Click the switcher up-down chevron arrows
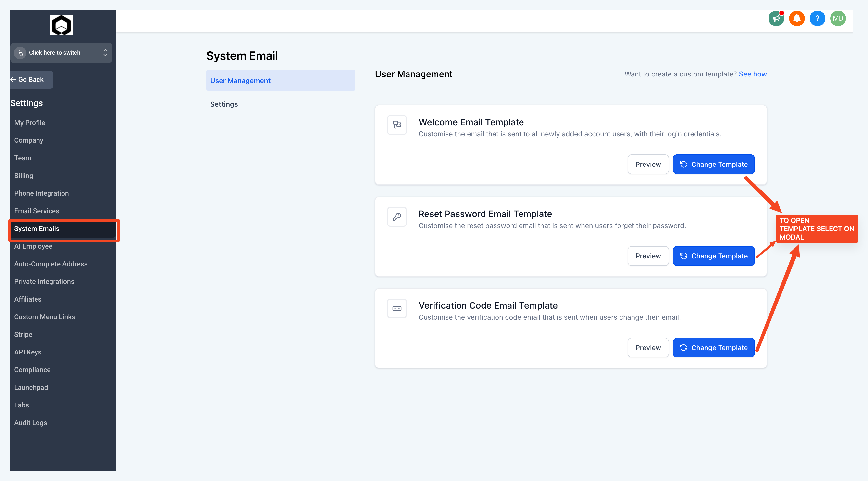This screenshot has height=481, width=868. coord(105,52)
